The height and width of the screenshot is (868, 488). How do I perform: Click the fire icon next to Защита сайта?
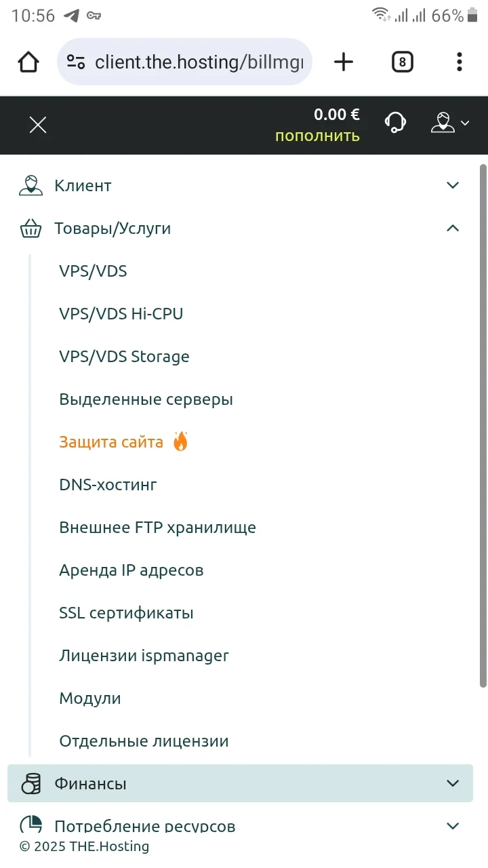180,441
